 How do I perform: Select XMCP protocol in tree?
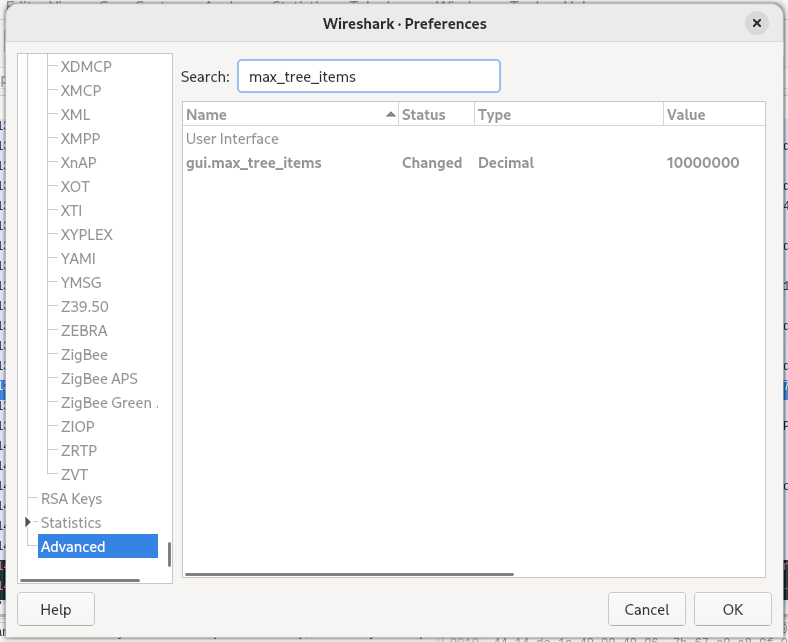point(81,90)
